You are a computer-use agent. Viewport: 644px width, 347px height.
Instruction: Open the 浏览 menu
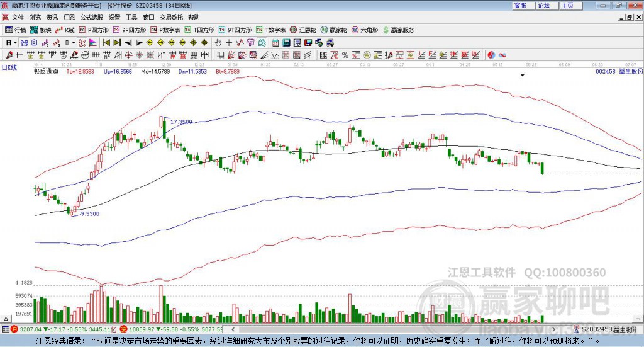[35, 17]
